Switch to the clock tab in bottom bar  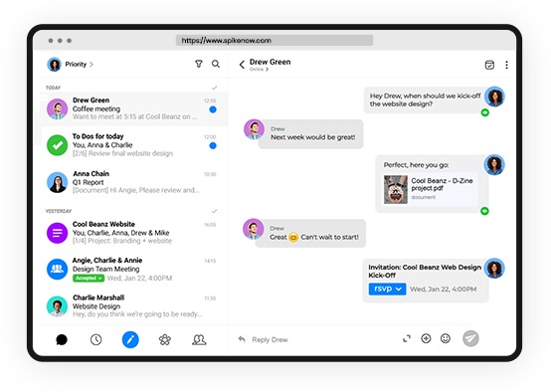click(x=95, y=339)
